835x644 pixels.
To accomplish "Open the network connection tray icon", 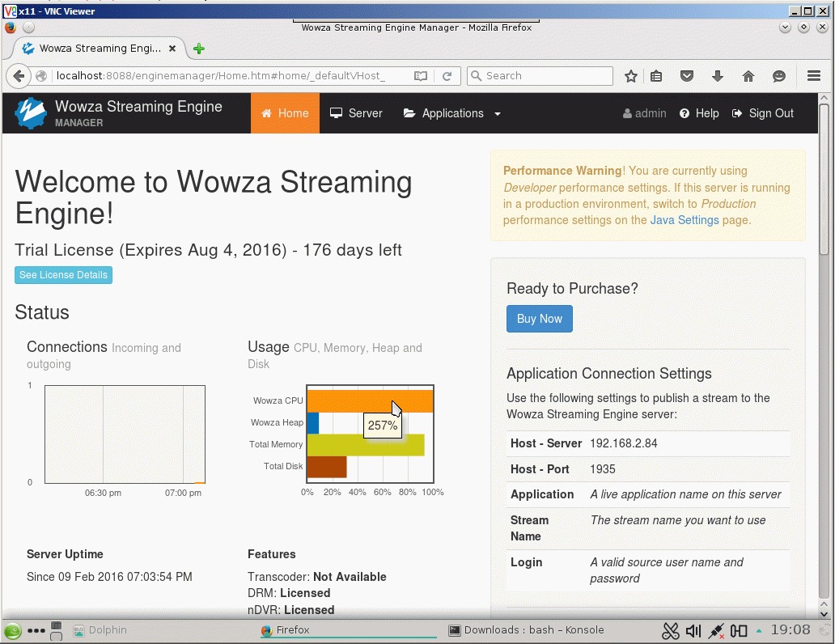I will pos(716,631).
